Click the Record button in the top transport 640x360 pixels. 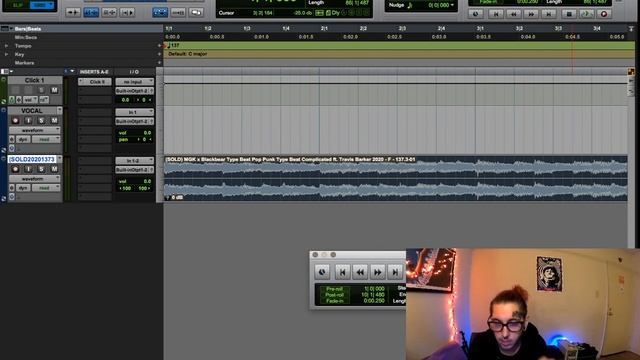coord(604,14)
